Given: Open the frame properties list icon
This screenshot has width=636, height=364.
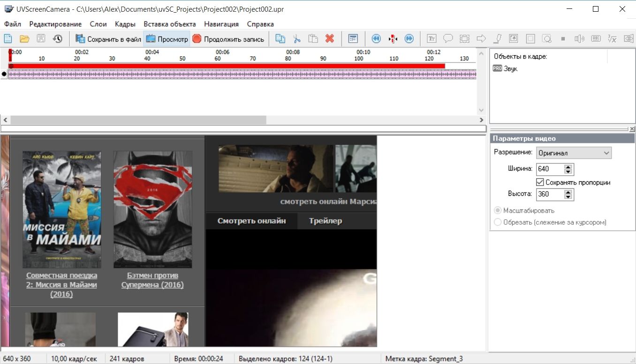Looking at the screenshot, I should [353, 39].
